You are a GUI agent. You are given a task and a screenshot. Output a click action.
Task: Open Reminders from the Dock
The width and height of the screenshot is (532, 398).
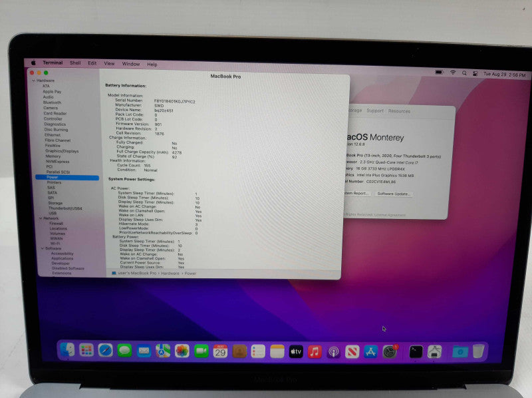258,351
